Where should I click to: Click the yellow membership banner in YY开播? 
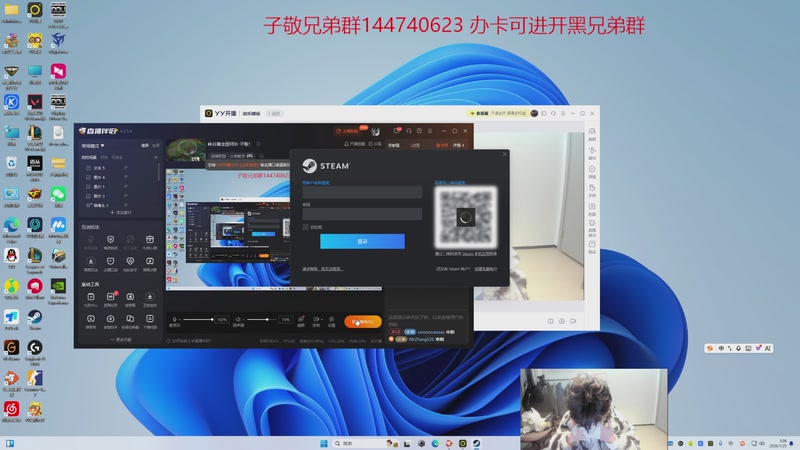point(497,113)
